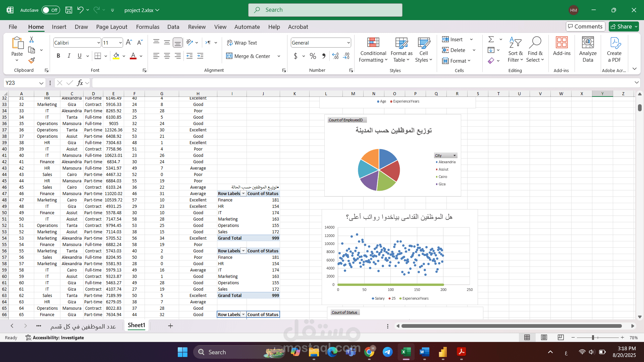Toggle bold formatting
644x362 pixels.
click(58, 56)
